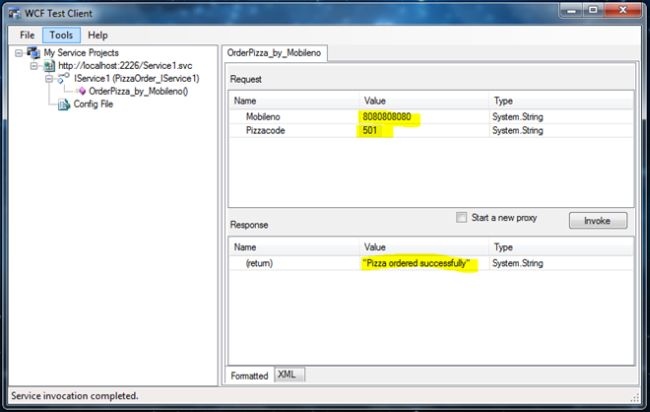Click the WCF Test Client title bar icon
Screen dimensions: 650x412
tap(15, 13)
